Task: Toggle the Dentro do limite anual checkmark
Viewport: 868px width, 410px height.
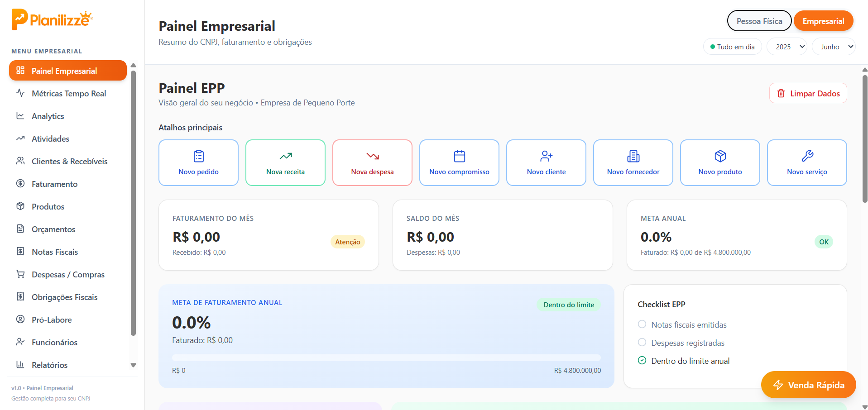Action: coord(642,361)
